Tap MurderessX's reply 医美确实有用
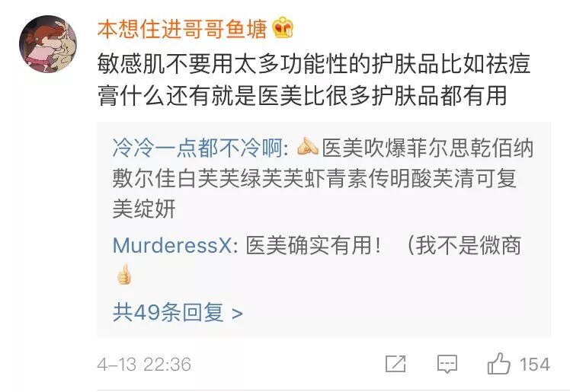Image resolution: width=570 pixels, height=392 pixels. point(314,246)
